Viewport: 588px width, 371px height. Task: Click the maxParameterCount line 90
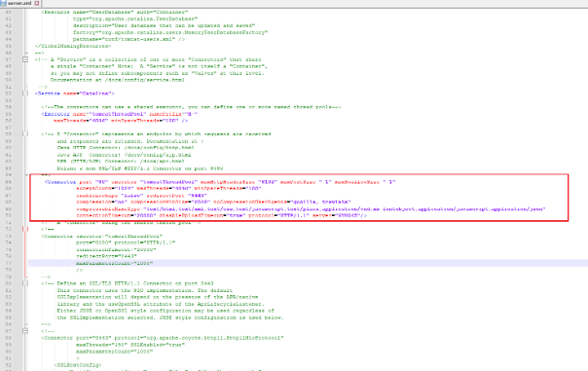[114, 352]
